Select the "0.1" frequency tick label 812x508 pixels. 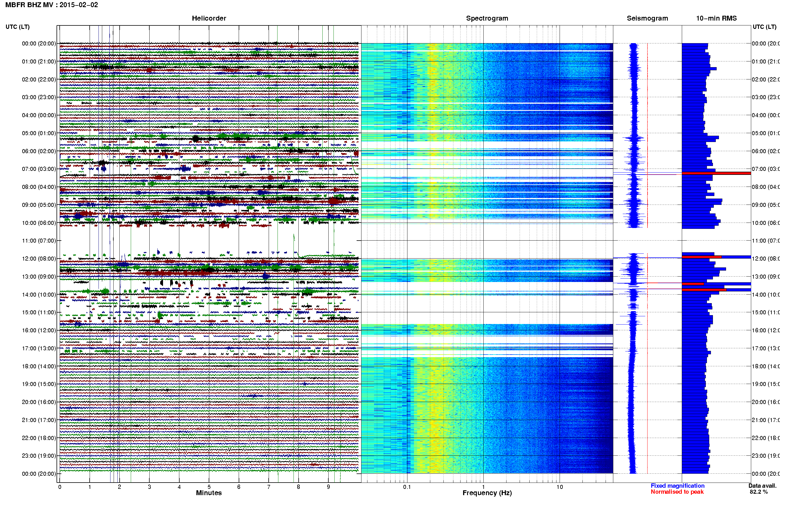point(407,487)
